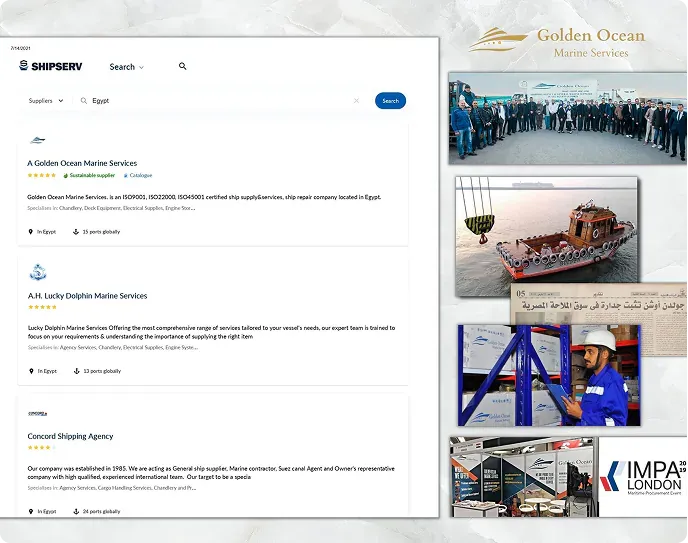Image resolution: width=688 pixels, height=543 pixels.
Task: Click Lucky Dolphin 'Specialises in' line
Action: click(113, 347)
